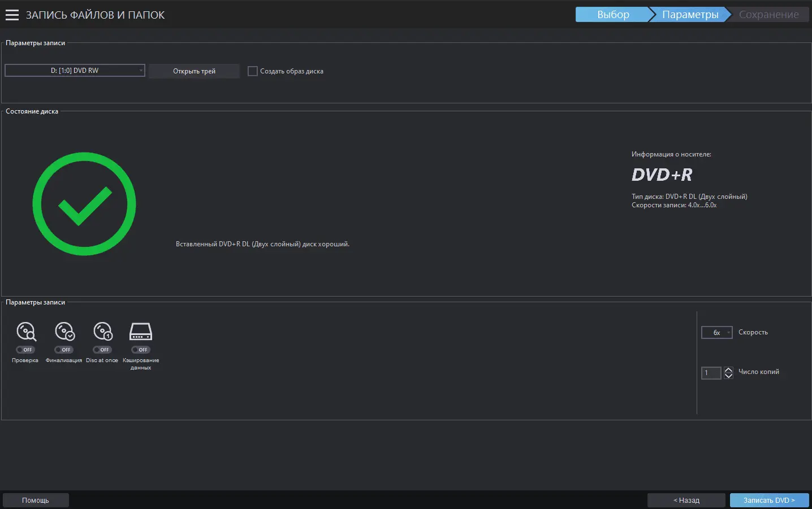Open the hamburger menu icon
Screen dimensions: 812x509
12,15
